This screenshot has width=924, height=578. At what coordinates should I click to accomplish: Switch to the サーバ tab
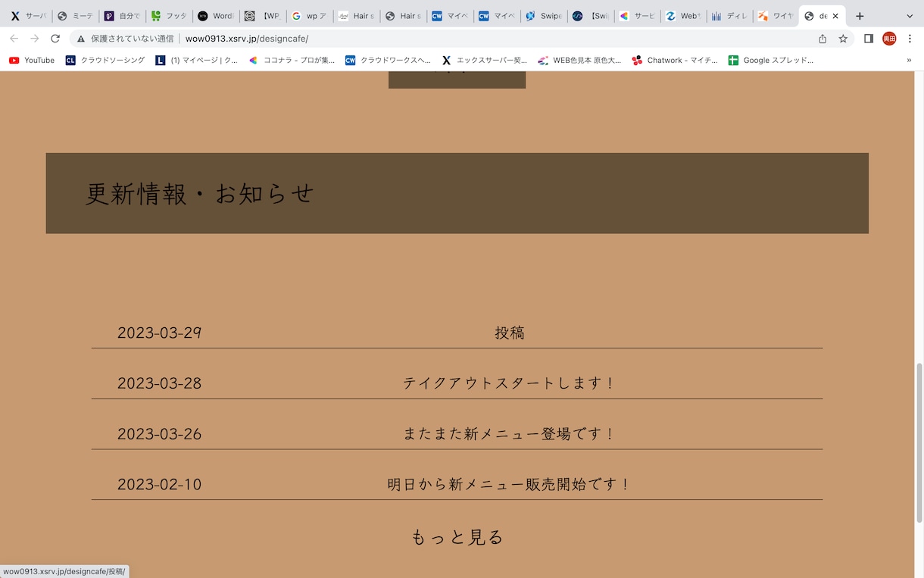tap(28, 16)
